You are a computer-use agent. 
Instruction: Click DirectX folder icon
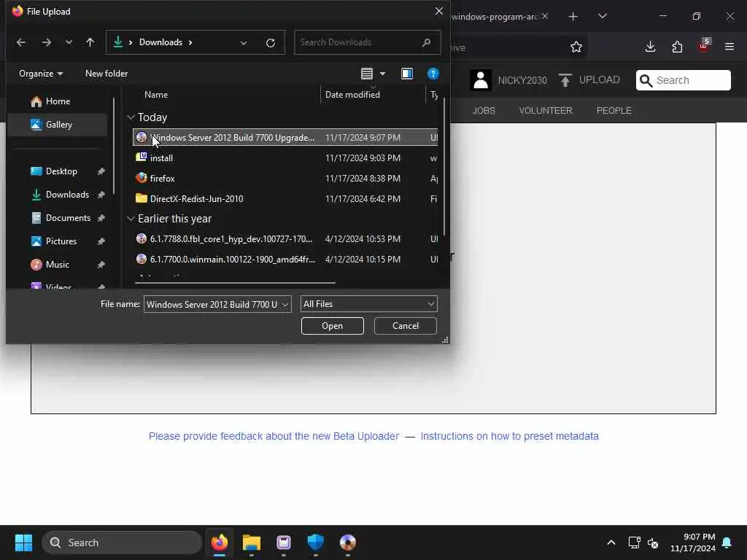pyautogui.click(x=141, y=198)
